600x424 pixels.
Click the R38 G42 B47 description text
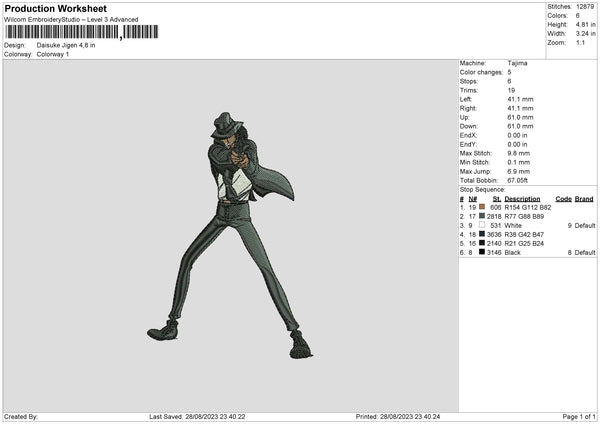[x=524, y=235]
